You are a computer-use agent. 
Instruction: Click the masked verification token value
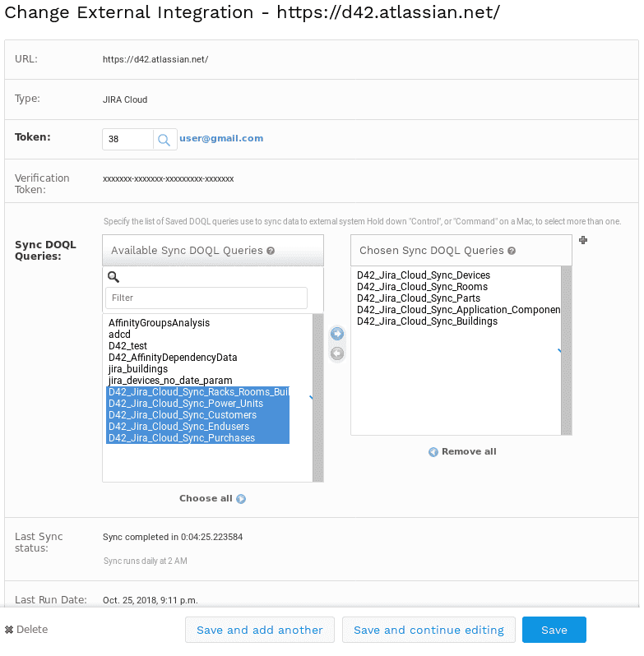169,179
